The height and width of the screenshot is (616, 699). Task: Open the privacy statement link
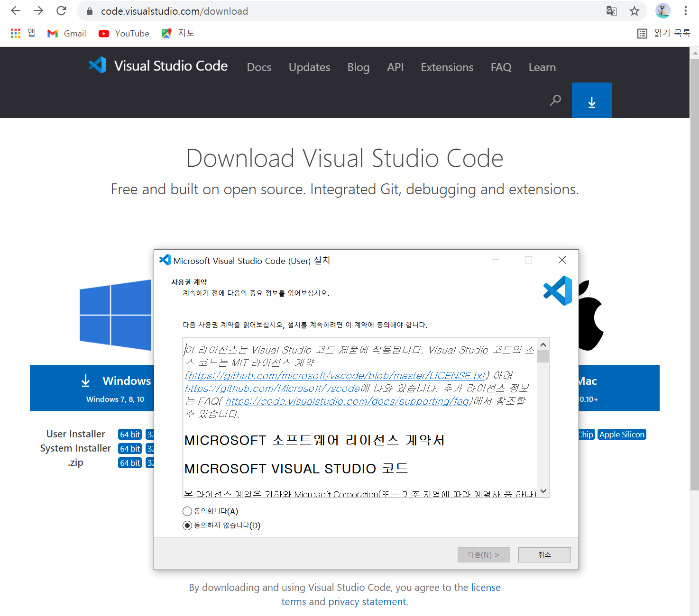pyautogui.click(x=367, y=602)
